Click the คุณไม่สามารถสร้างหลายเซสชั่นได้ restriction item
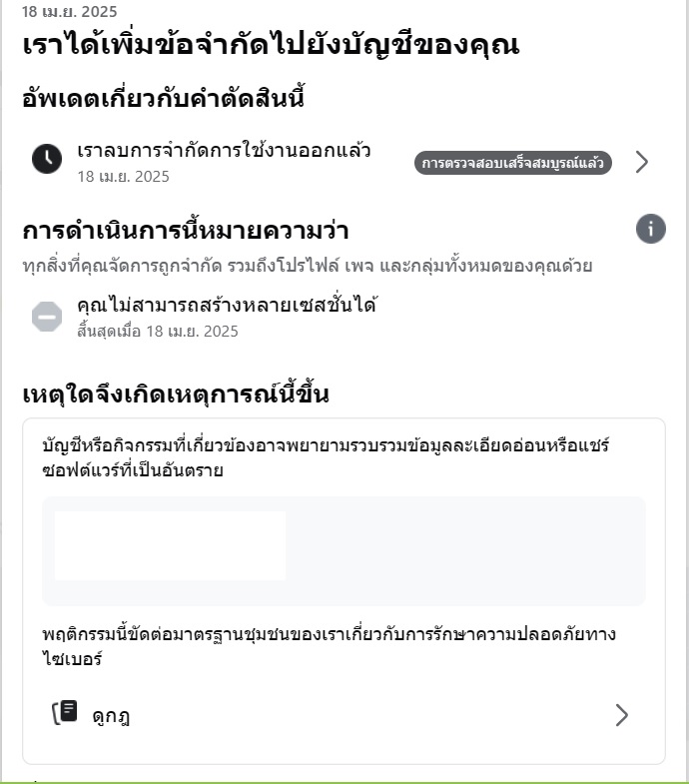The height and width of the screenshot is (784, 689). point(227,305)
